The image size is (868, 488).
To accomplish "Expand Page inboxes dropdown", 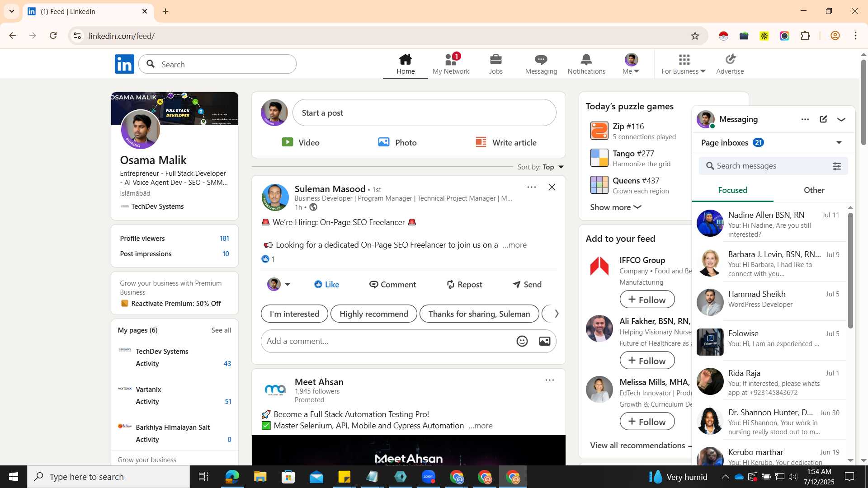I will point(839,143).
